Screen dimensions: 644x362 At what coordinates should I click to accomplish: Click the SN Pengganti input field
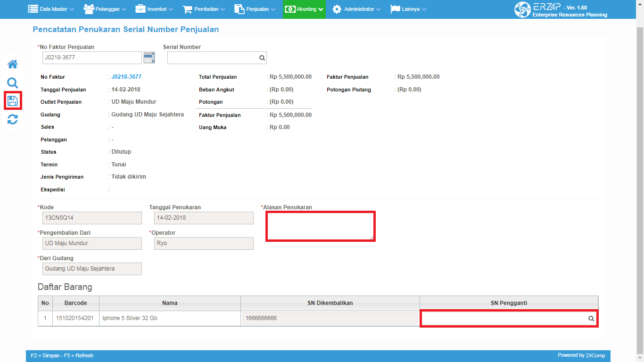[x=504, y=319]
